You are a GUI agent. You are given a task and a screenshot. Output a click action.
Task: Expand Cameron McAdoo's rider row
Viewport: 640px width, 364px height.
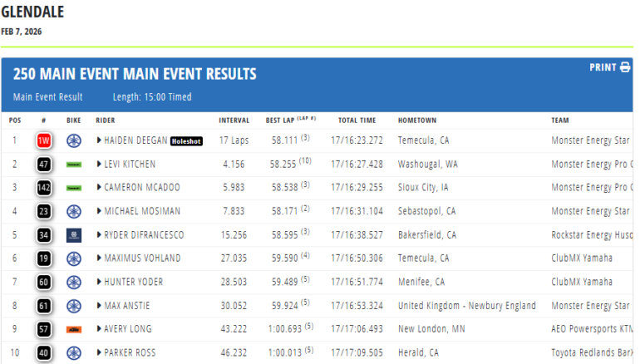click(x=100, y=188)
